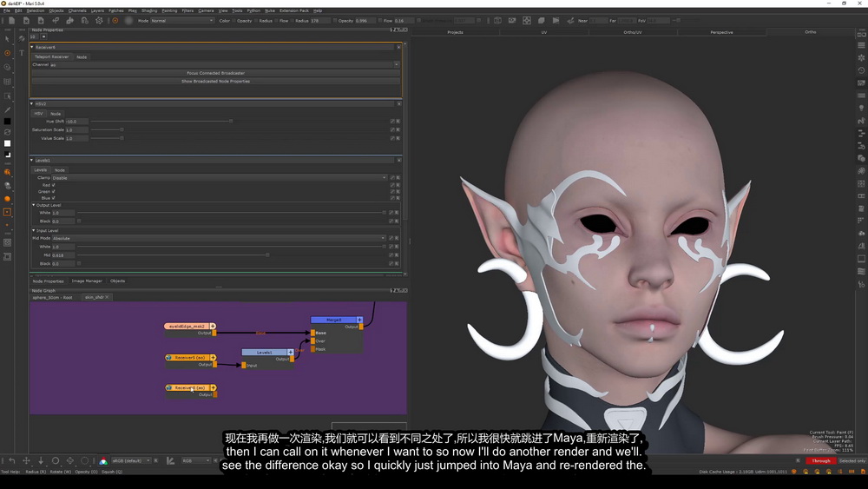The image size is (868, 489).
Task: Switch to the UV viewport tab
Action: point(544,32)
